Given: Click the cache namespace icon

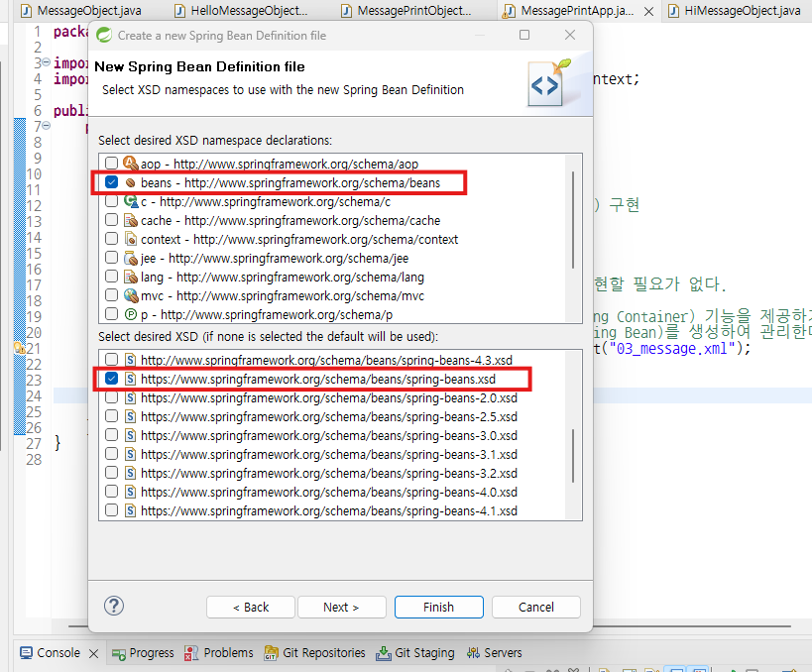Looking at the screenshot, I should 131,220.
